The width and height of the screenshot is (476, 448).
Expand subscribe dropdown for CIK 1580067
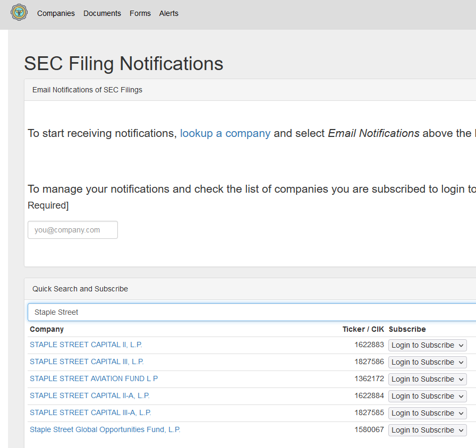click(428, 430)
